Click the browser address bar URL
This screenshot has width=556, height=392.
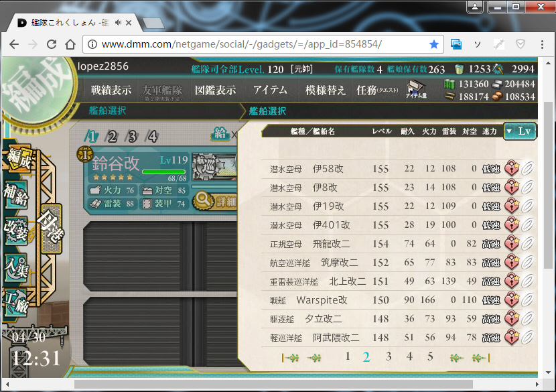[242, 44]
